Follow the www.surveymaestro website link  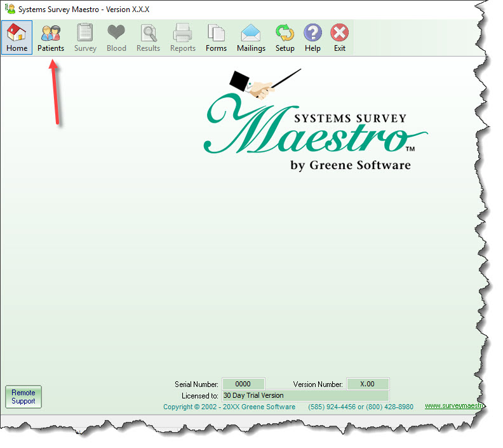[x=453, y=406]
